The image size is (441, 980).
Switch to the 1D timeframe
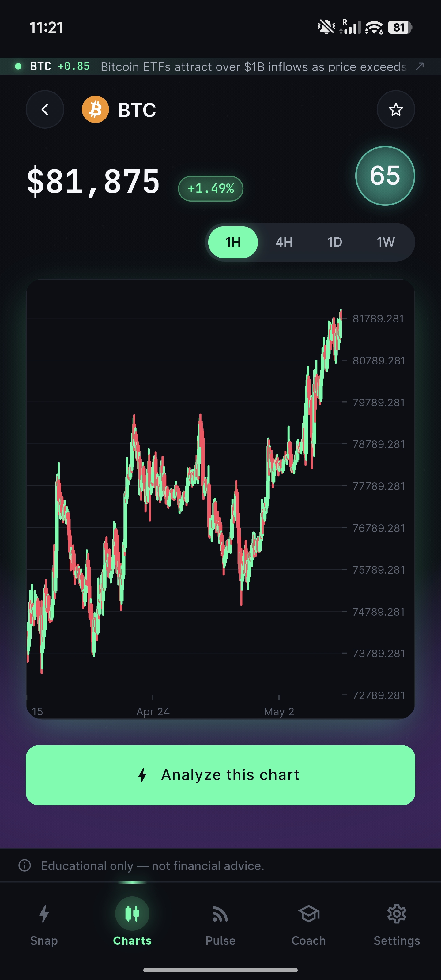click(335, 242)
